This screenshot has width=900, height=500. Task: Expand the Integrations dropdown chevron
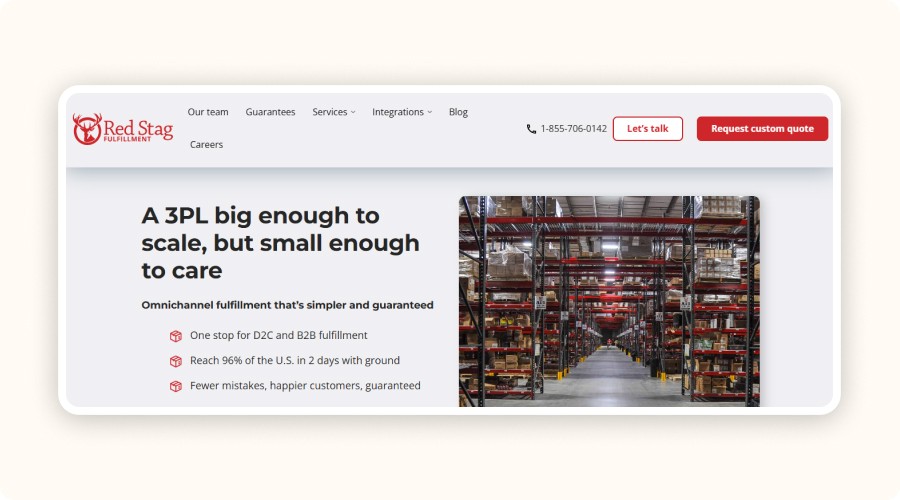[429, 113]
